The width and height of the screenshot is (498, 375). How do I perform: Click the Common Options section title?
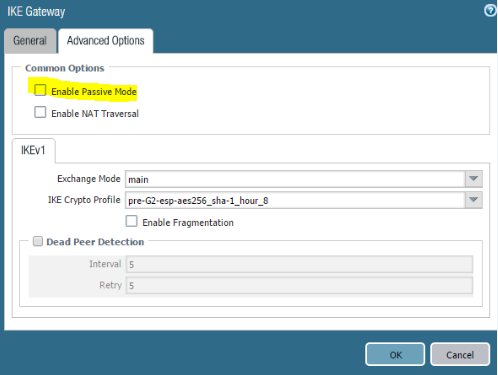tap(65, 68)
